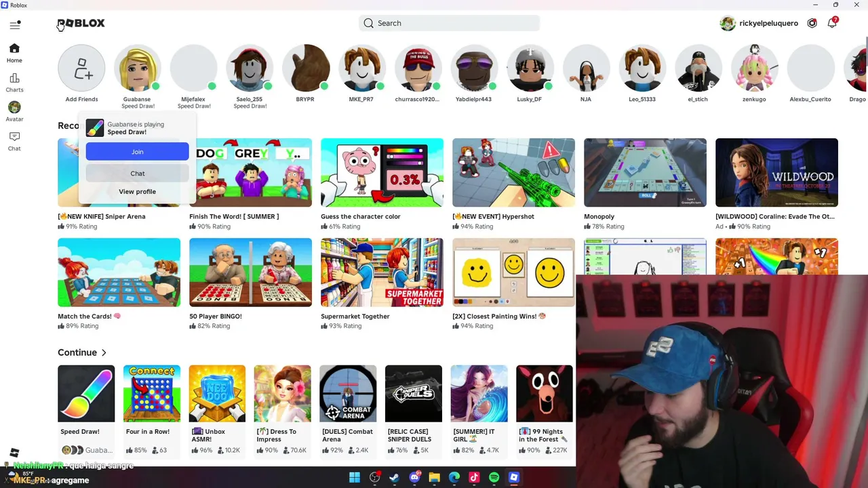Image resolution: width=868 pixels, height=488 pixels.
Task: Open 50 Player BINGO game thumbnail
Action: (x=250, y=272)
